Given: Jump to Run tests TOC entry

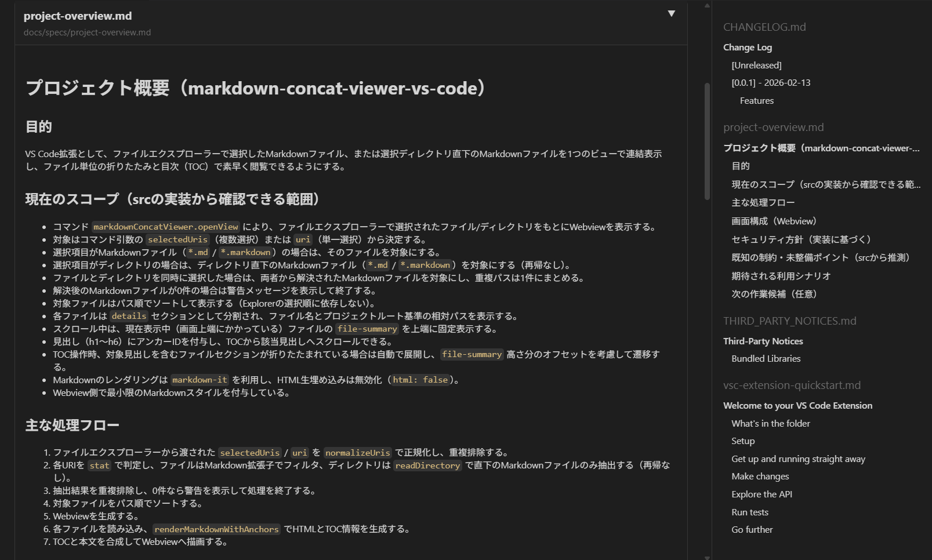Looking at the screenshot, I should tap(749, 512).
